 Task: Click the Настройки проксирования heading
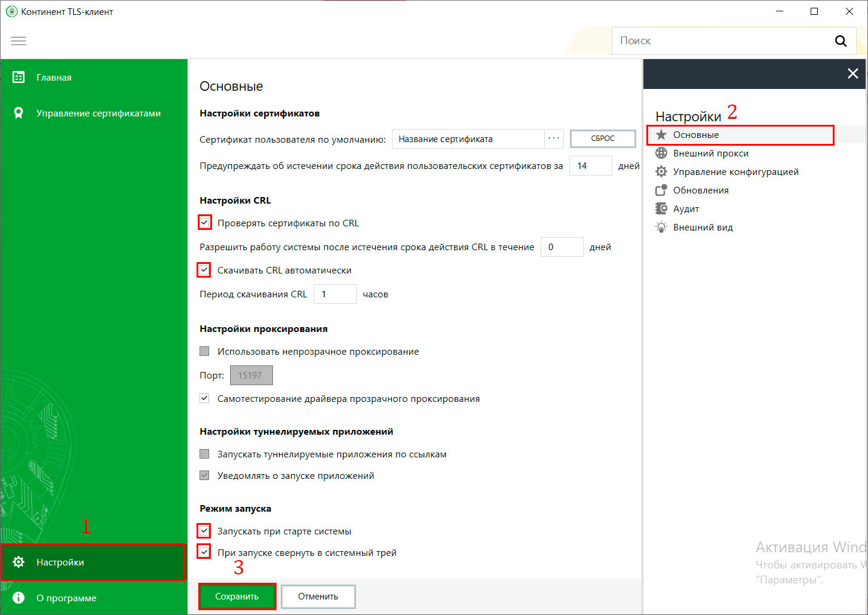(x=263, y=328)
